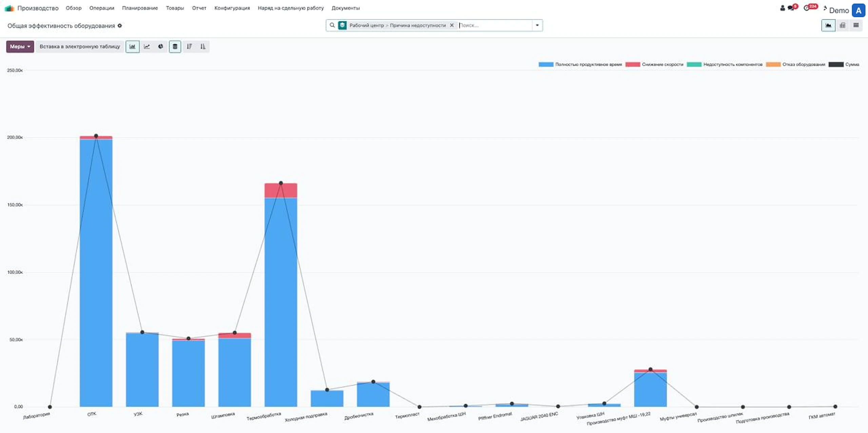Switch to pie chart mode
Screen dimensions: 868x433
[x=160, y=46]
